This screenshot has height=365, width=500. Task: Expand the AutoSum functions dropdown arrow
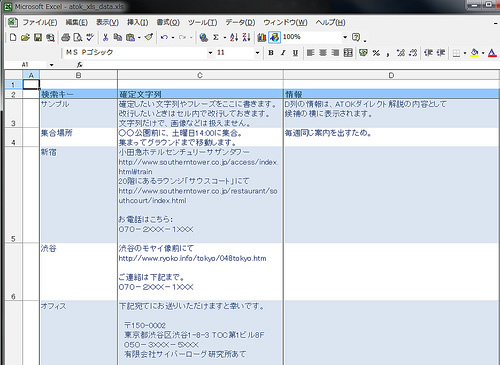224,37
